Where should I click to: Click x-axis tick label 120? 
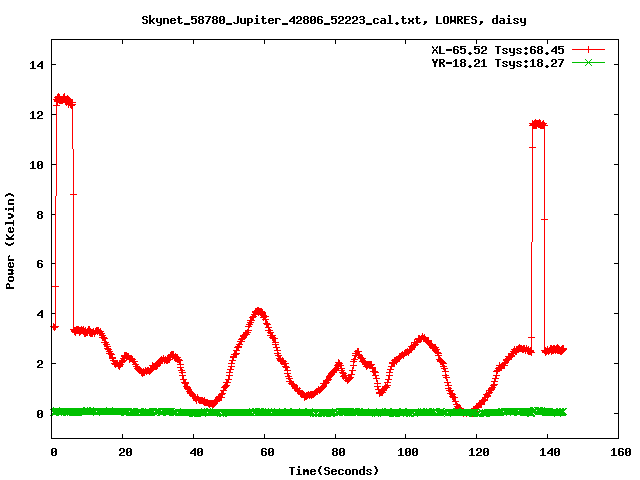(479, 452)
